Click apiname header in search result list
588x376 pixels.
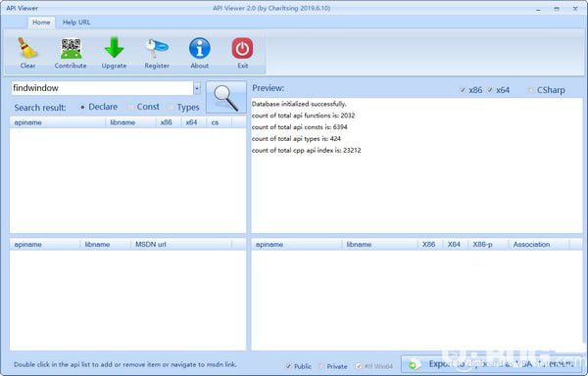coord(58,122)
